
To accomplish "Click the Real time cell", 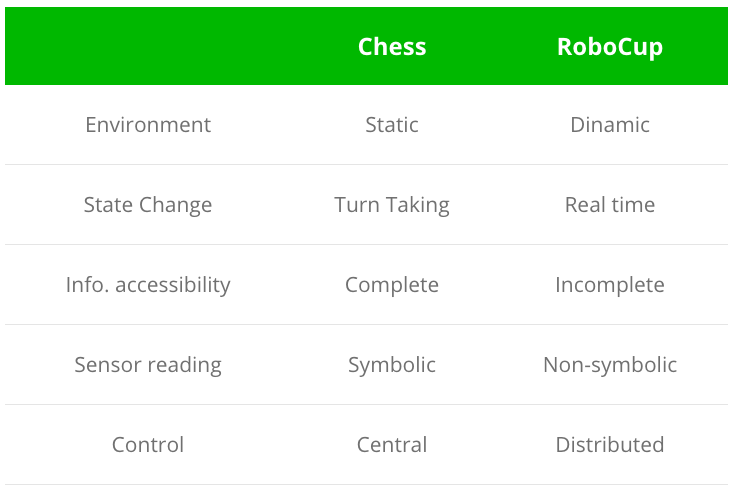I will pos(610,205).
